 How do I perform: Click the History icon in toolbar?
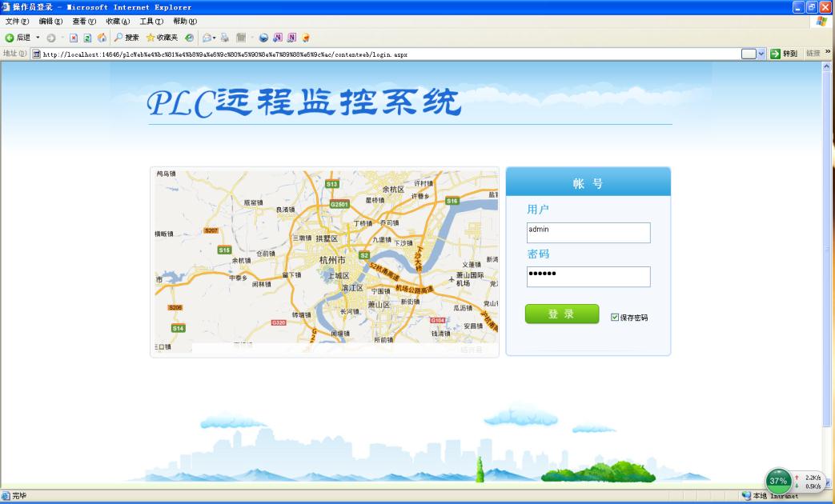point(189,38)
